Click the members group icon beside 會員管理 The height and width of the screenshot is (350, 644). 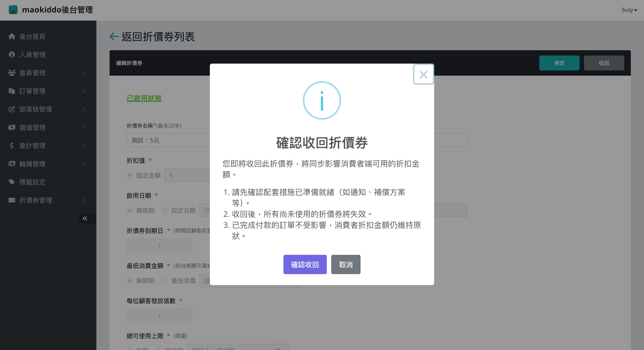pos(12,73)
